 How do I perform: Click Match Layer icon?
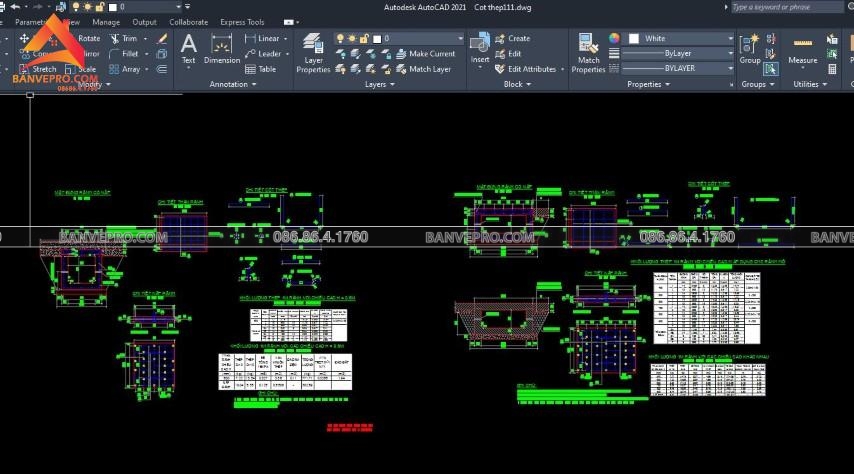pyautogui.click(x=401, y=69)
